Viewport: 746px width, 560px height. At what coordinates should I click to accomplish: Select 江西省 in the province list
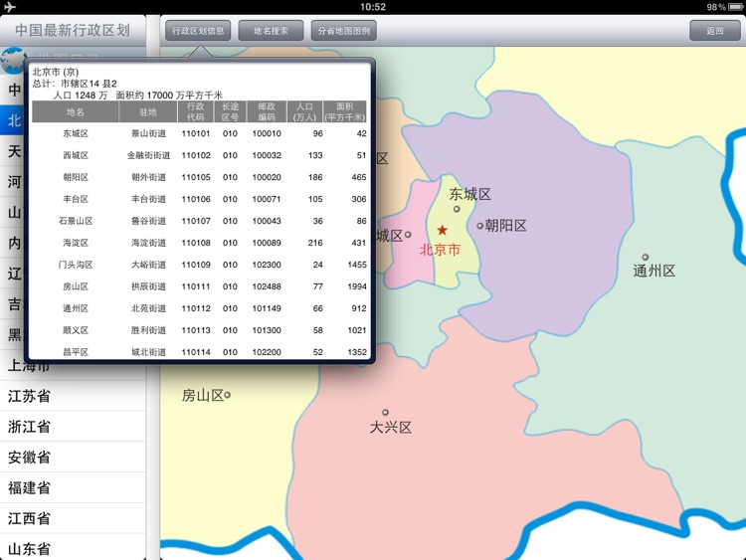pos(73,518)
